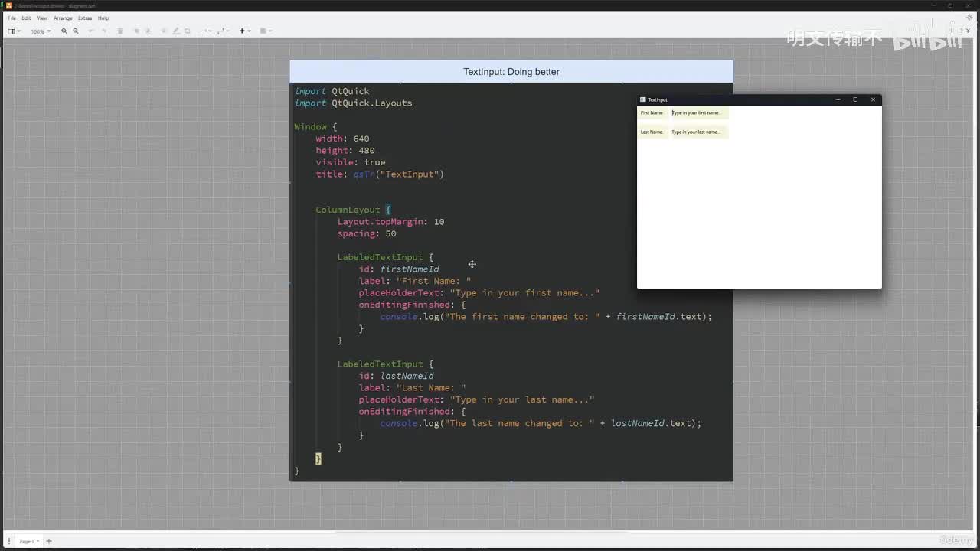Click the last name console.log code line
The height and width of the screenshot is (551, 980).
[x=541, y=423]
